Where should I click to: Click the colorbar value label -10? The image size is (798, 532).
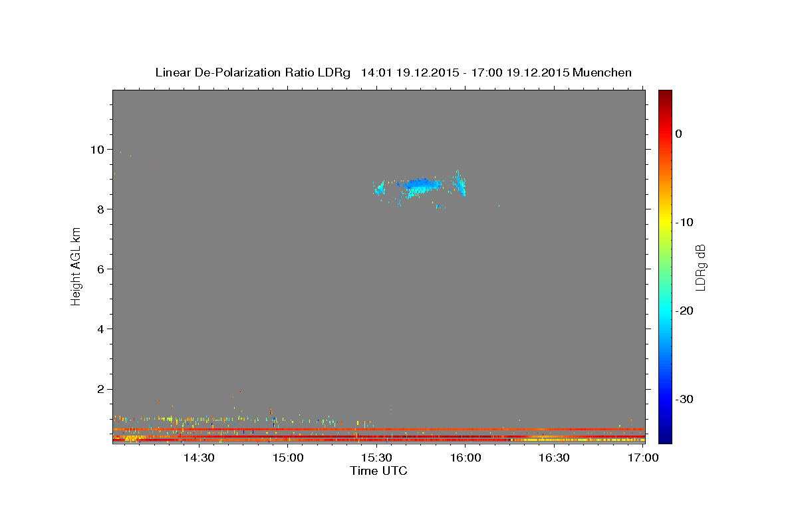[x=684, y=222]
